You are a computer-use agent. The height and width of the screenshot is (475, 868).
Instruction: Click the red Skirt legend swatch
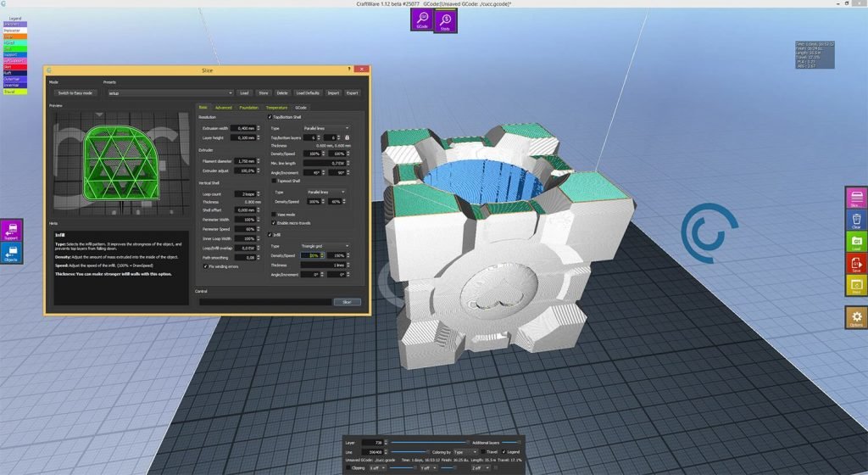14,67
